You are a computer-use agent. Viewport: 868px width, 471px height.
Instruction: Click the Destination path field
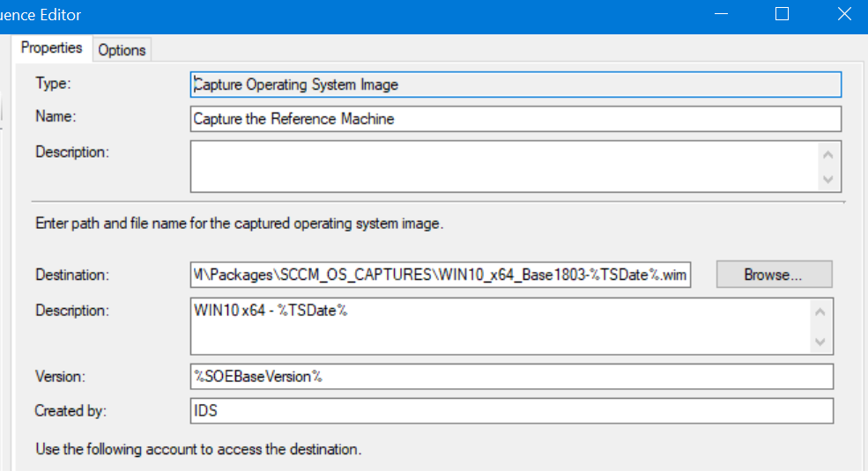(441, 275)
